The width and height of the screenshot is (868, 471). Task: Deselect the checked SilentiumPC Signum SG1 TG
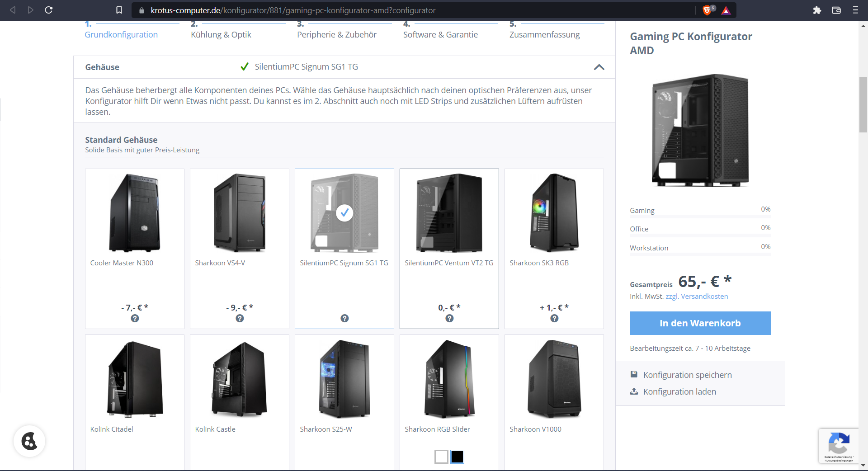[344, 212]
